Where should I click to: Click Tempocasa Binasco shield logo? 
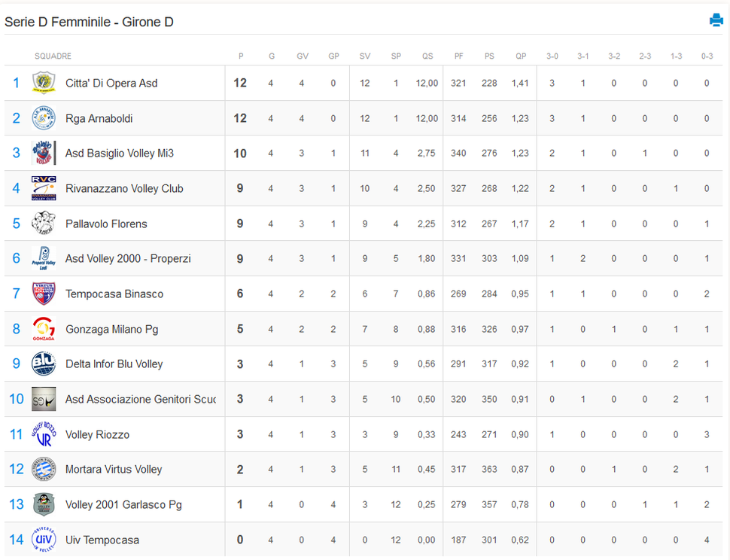click(44, 294)
